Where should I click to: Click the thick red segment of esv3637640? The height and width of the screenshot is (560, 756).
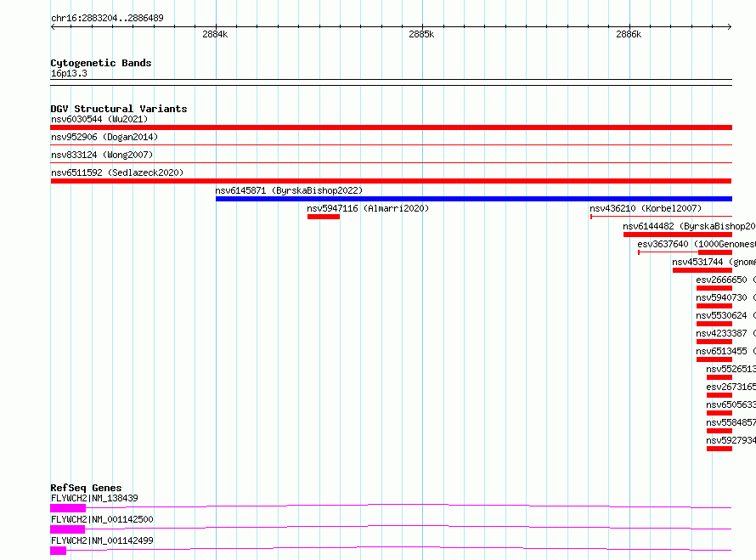[715, 252]
